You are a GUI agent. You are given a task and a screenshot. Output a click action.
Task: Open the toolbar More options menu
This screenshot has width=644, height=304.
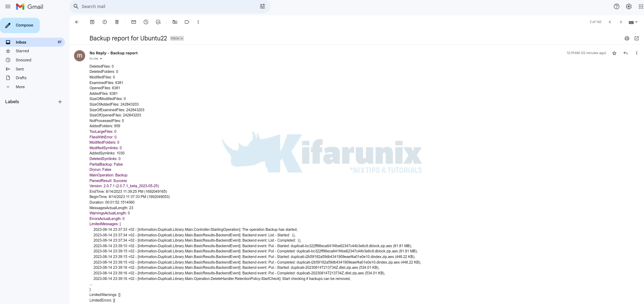(198, 22)
